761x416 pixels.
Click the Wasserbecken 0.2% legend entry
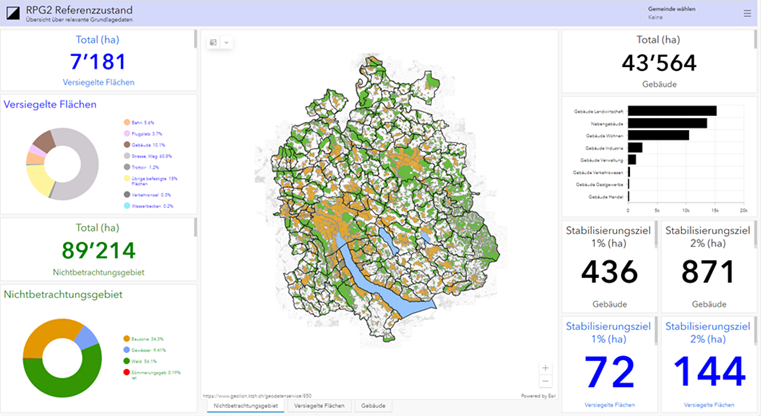(149, 206)
